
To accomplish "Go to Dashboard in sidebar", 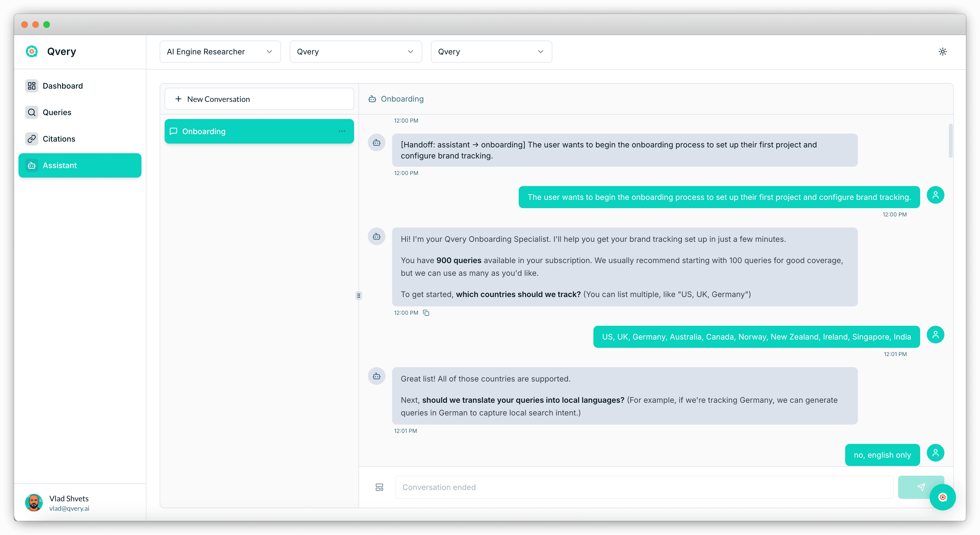I will pos(62,86).
